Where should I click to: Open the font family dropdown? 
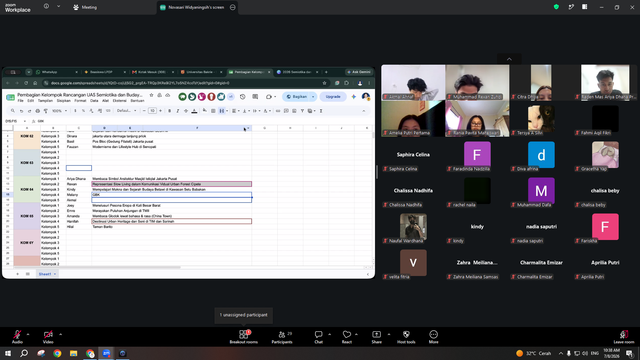(x=127, y=111)
